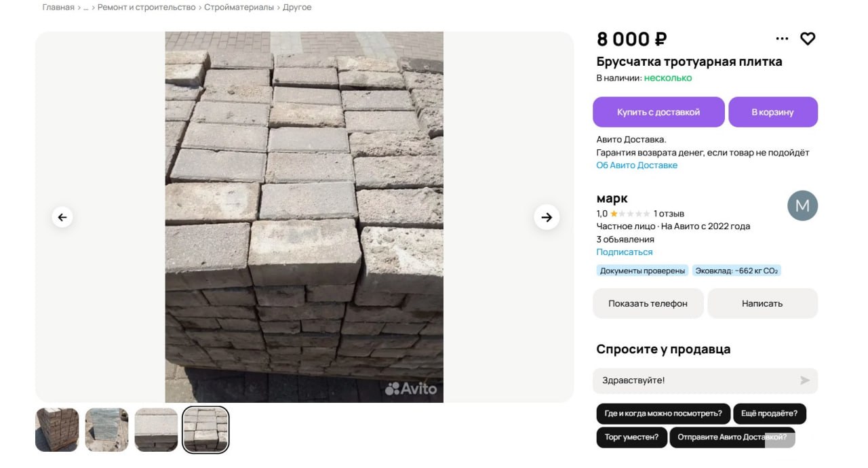Select the first photo thumbnail
The width and height of the screenshot is (868, 468).
pos(57,429)
